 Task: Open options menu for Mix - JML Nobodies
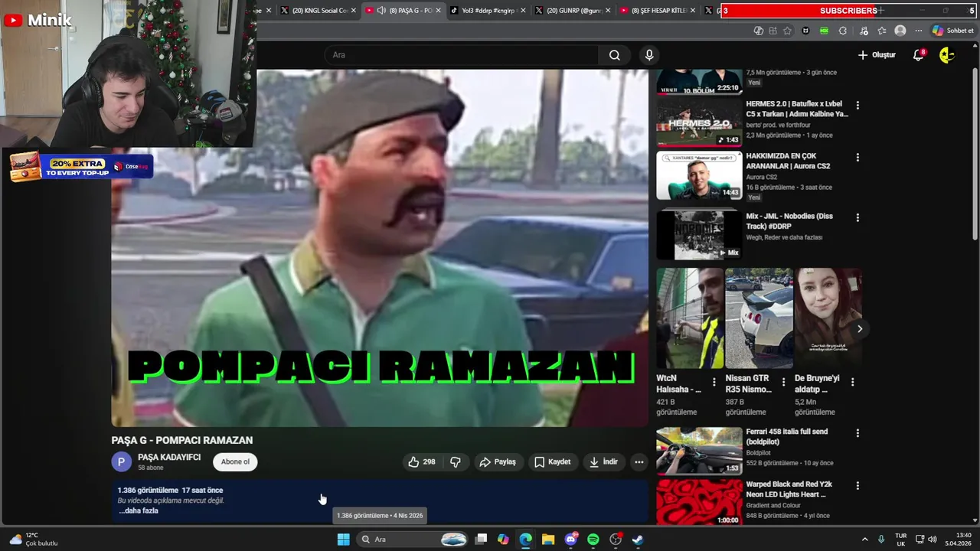pyautogui.click(x=857, y=217)
